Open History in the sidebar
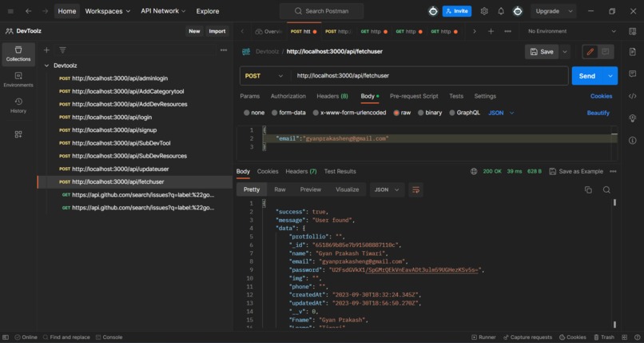The image size is (644, 343). pos(18,106)
